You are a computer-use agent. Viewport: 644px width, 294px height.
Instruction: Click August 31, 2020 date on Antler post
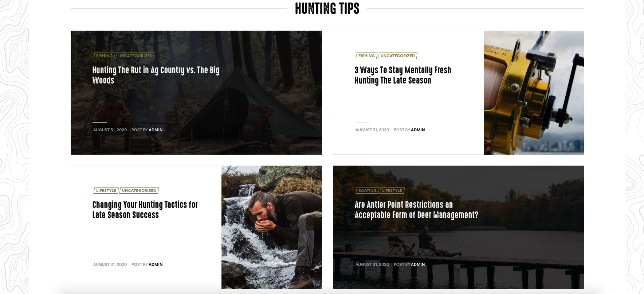coord(372,264)
